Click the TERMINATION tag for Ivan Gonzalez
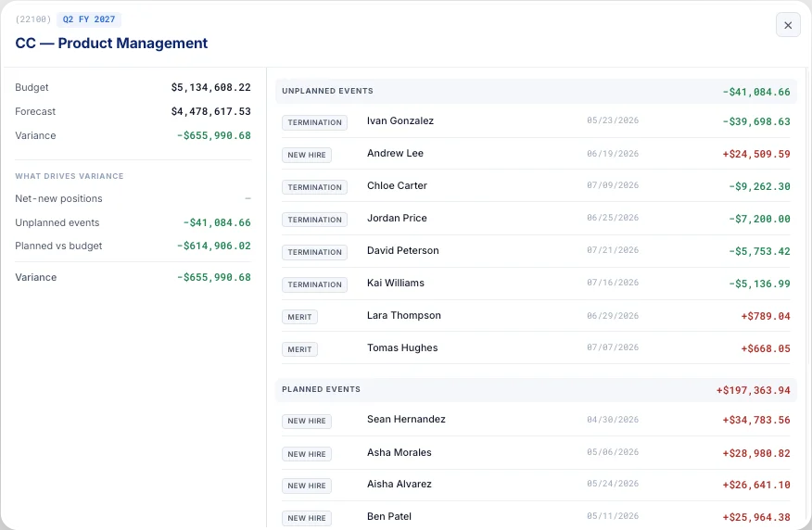812x530 pixels. click(x=314, y=122)
